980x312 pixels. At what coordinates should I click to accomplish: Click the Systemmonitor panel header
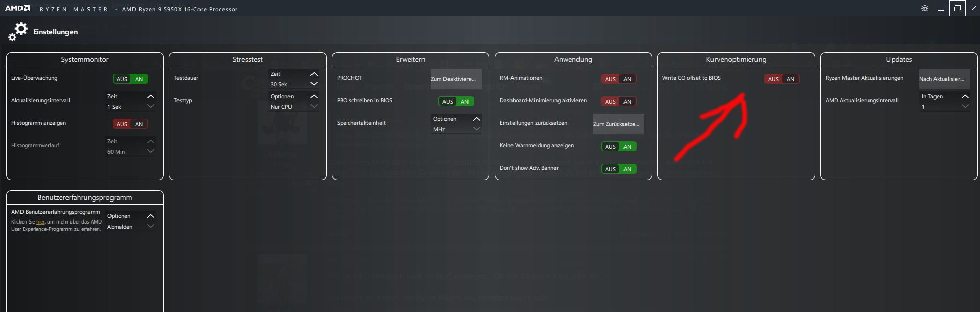[x=85, y=59]
